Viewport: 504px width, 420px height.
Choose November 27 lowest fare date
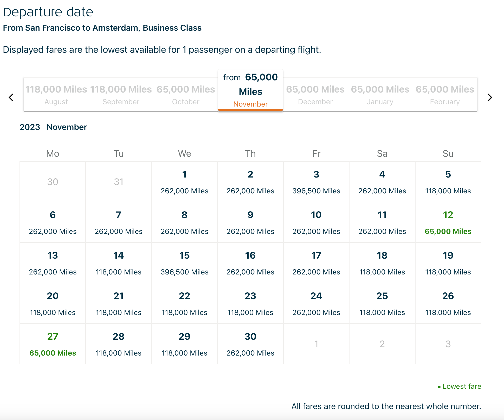click(53, 344)
